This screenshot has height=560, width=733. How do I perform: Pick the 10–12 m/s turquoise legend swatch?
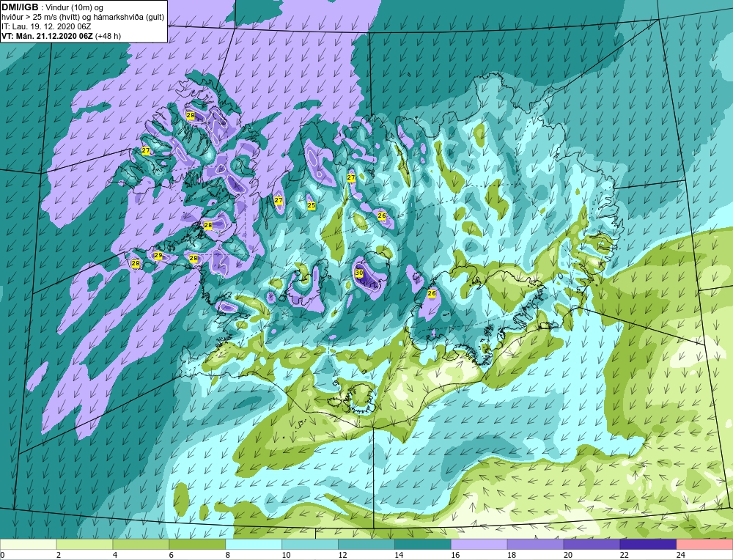[310, 545]
